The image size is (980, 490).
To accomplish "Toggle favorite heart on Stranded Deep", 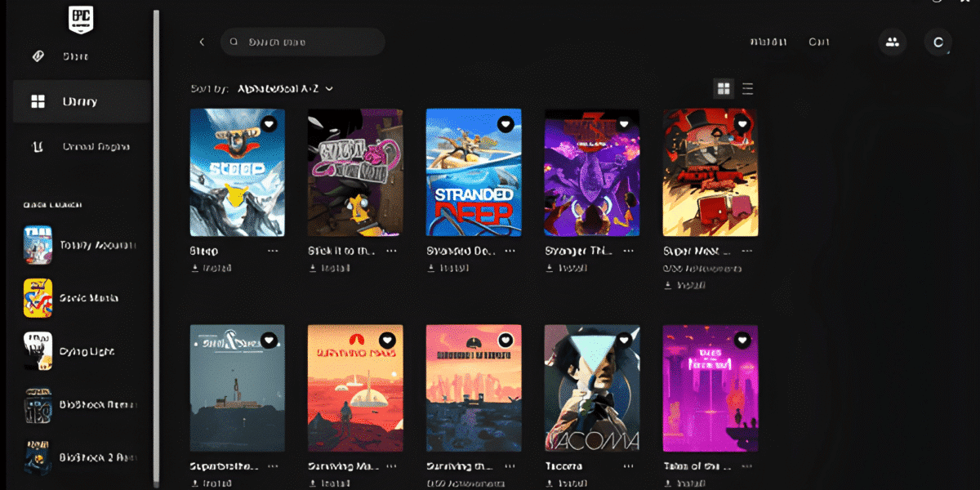I will pos(506,124).
